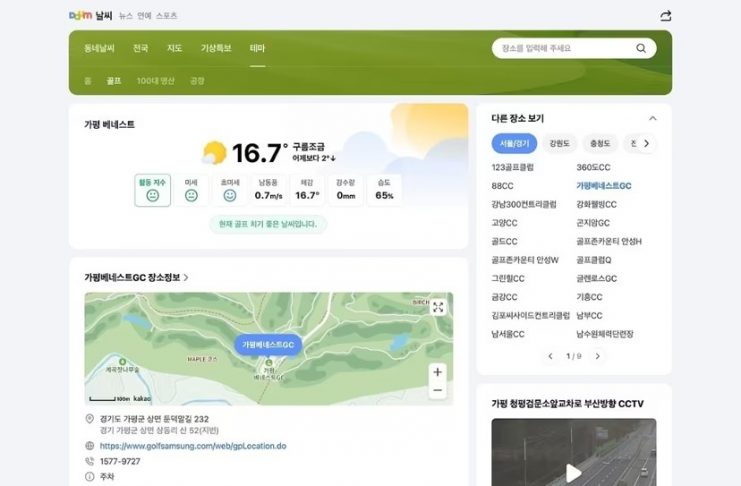Switch to 100대 명산 sub-tab
Image resolution: width=741 pixels, height=486 pixels.
point(155,81)
